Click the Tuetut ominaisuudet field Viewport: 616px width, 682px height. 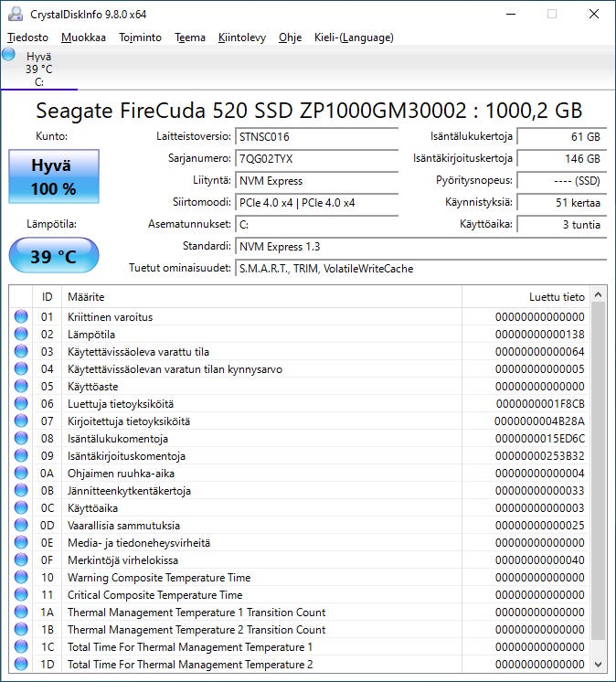(420, 269)
